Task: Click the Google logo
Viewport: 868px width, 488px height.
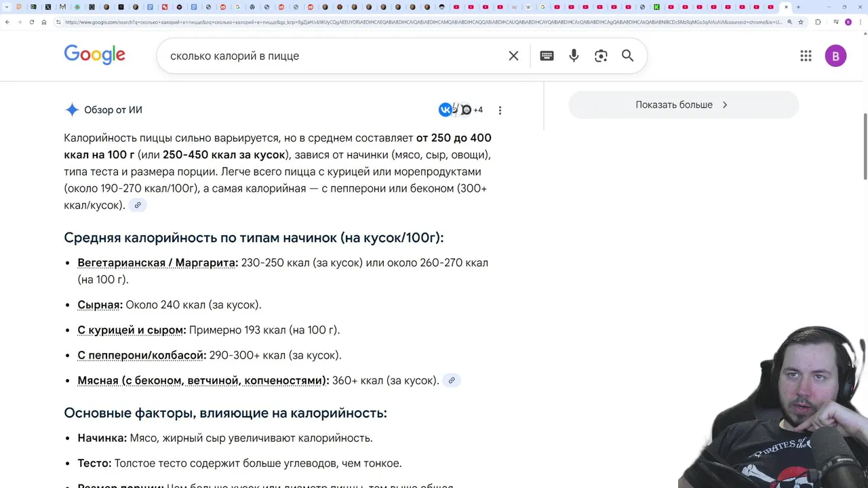Action: [x=95, y=55]
